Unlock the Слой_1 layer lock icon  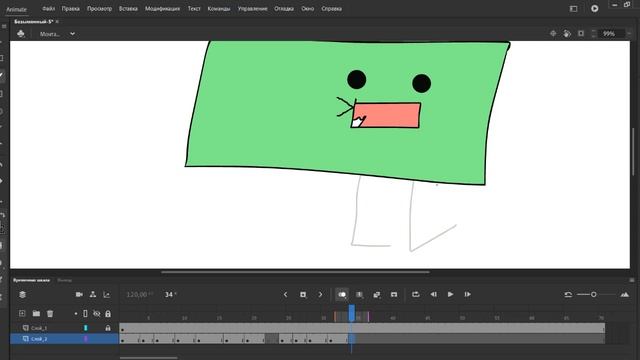(x=108, y=328)
